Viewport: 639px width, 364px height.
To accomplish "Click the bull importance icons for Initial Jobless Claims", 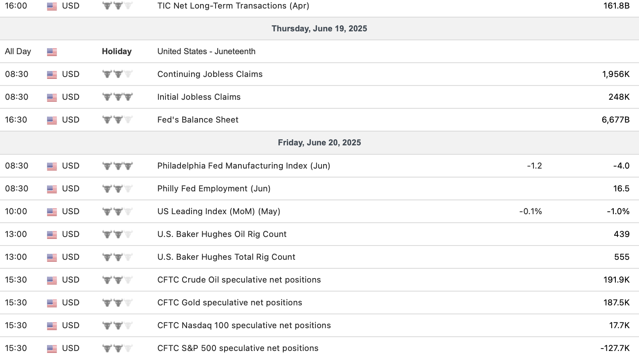I will pos(117,97).
